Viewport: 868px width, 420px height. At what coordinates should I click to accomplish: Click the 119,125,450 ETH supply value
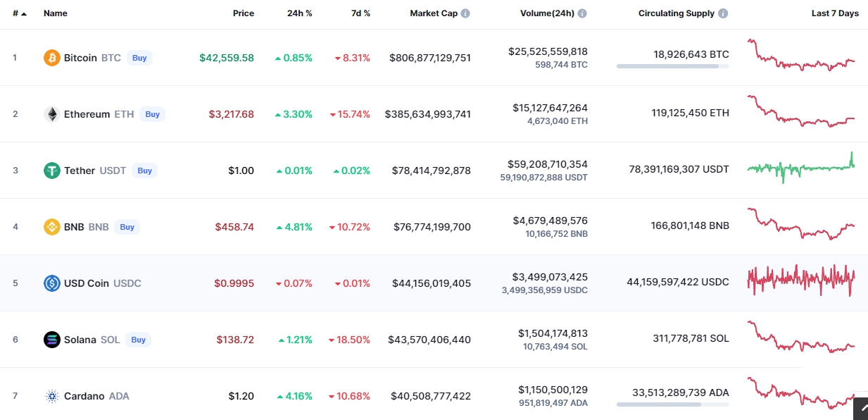[x=690, y=113]
